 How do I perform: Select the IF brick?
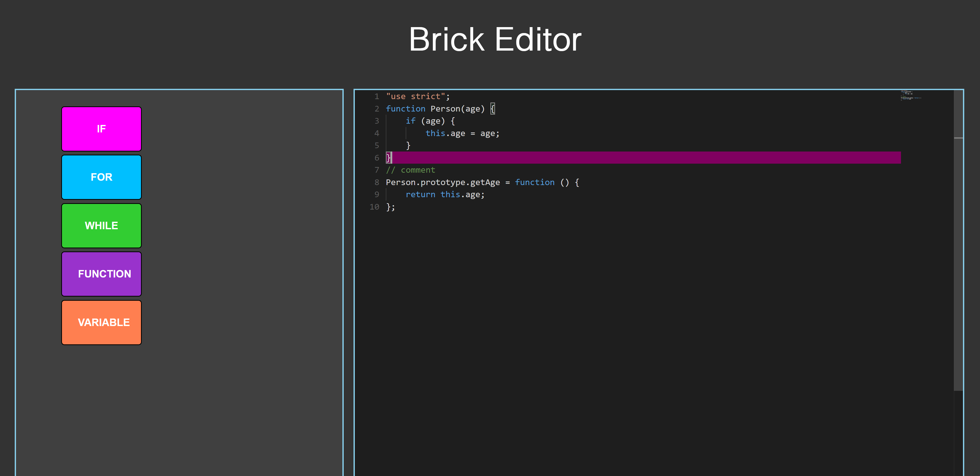101,129
